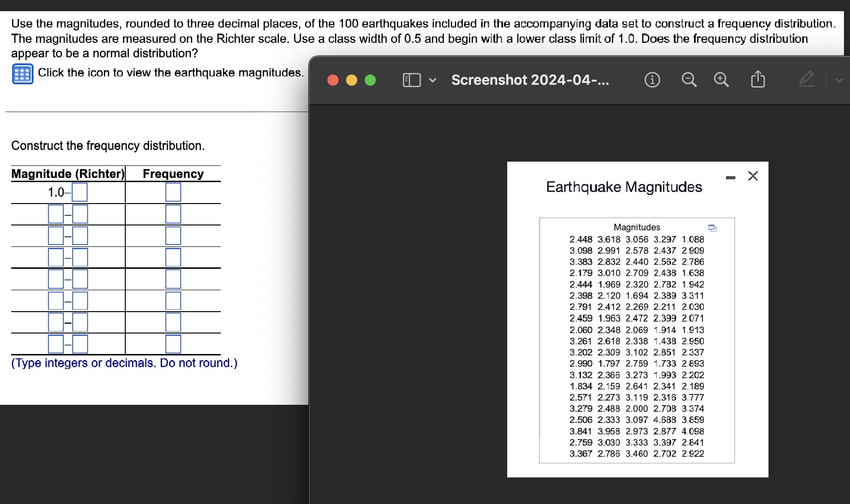Click the Magnitudes column header in the data table
This screenshot has height=504, width=850.
pyautogui.click(x=636, y=227)
